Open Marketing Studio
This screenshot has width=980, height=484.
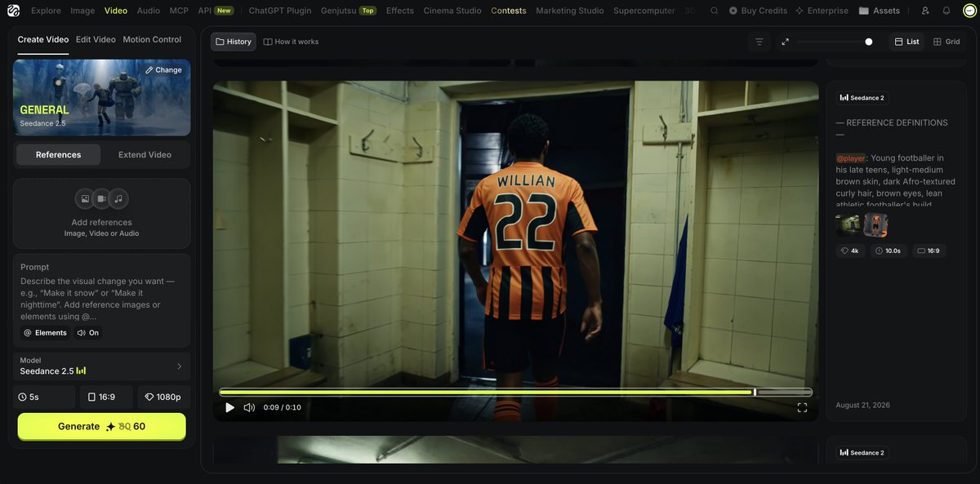click(570, 11)
